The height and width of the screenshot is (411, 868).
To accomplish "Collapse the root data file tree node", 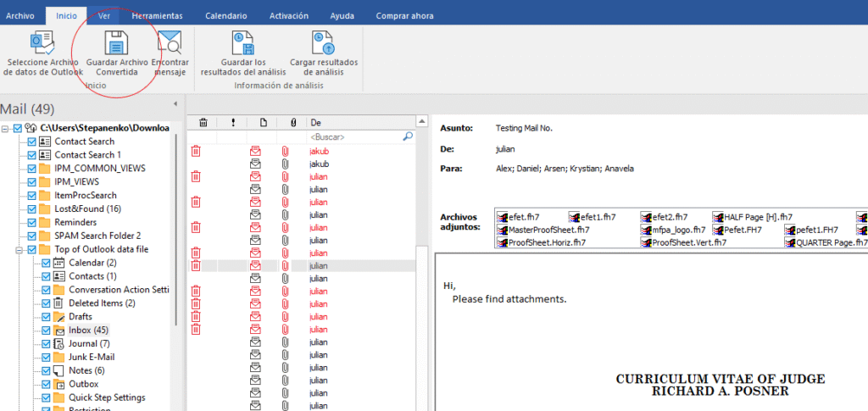I will (5, 128).
